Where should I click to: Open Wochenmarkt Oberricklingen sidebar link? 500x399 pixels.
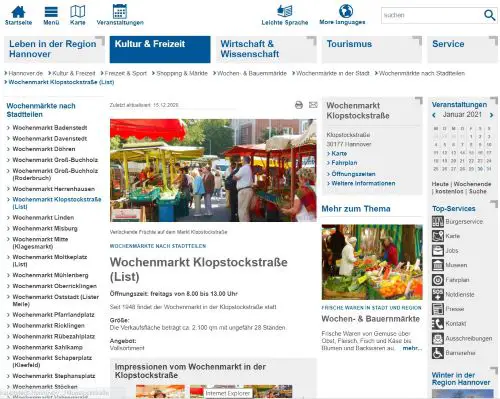(54, 286)
